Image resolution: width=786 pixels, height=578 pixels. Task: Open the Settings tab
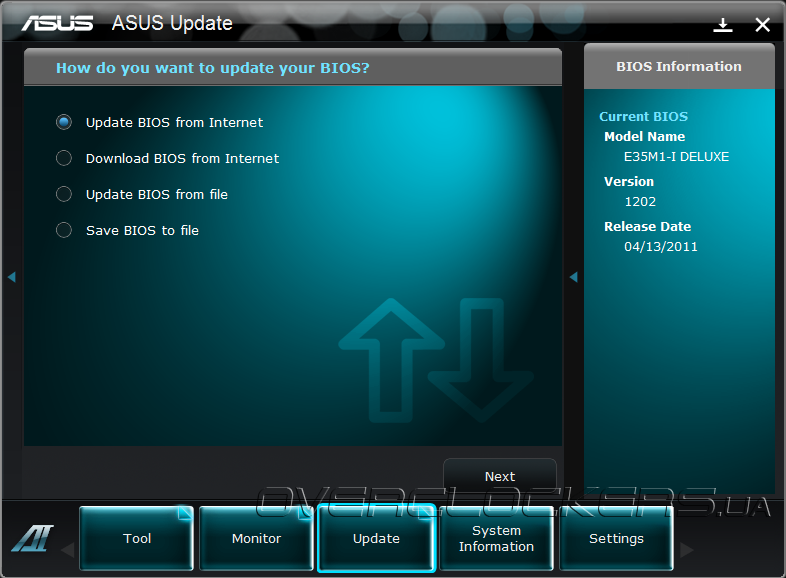click(616, 538)
